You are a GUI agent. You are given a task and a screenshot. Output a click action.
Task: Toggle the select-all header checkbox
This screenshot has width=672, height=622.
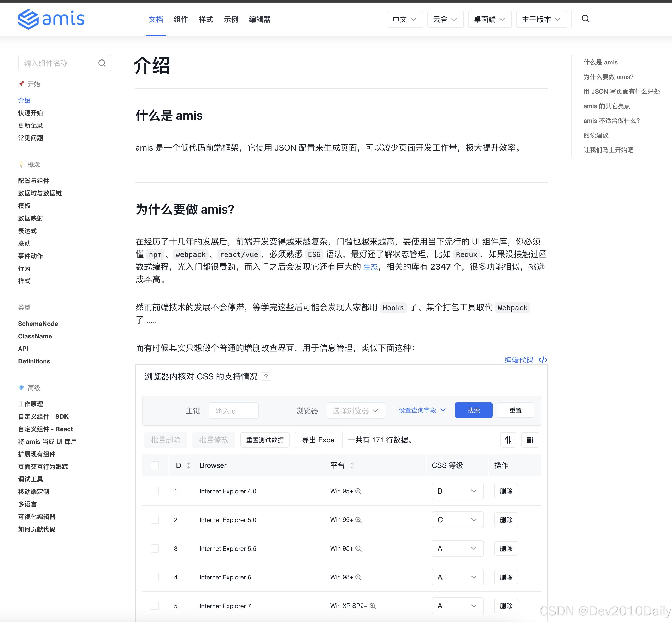pyautogui.click(x=155, y=465)
